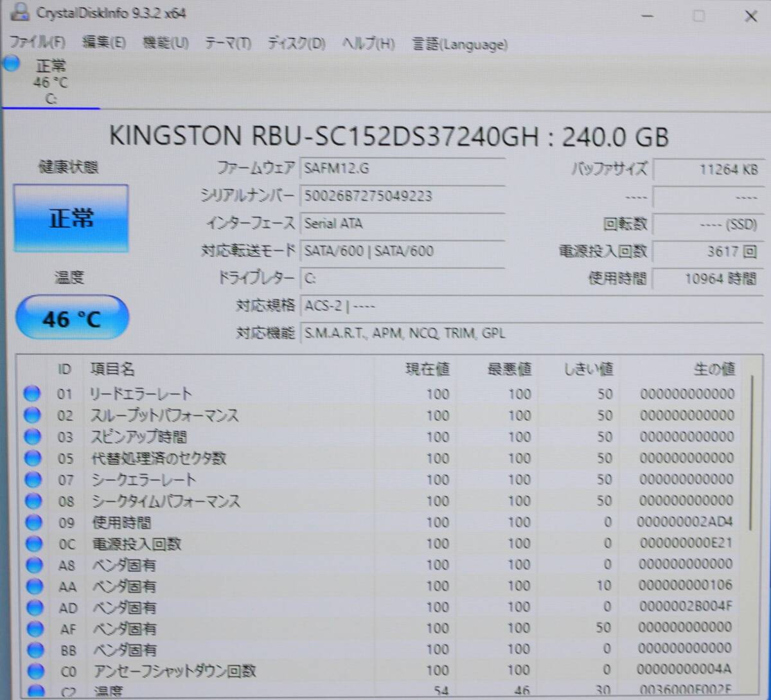Open the 言語(Language) menu
The width and height of the screenshot is (771, 700).
pos(459,44)
